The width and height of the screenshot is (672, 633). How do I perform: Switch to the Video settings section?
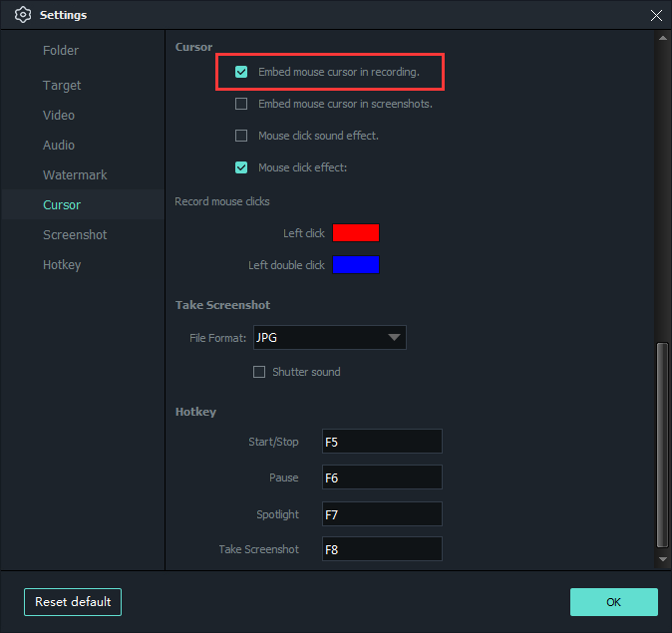pos(59,115)
